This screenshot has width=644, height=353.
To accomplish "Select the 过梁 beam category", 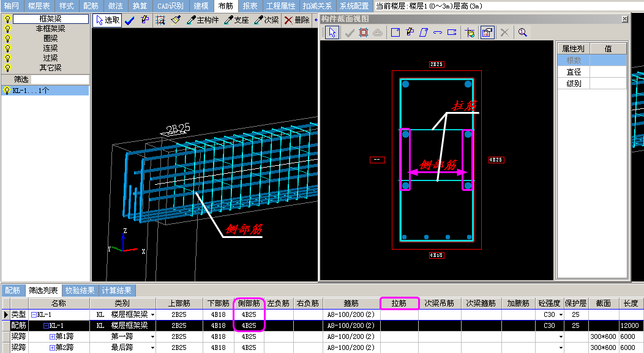I will tap(51, 58).
